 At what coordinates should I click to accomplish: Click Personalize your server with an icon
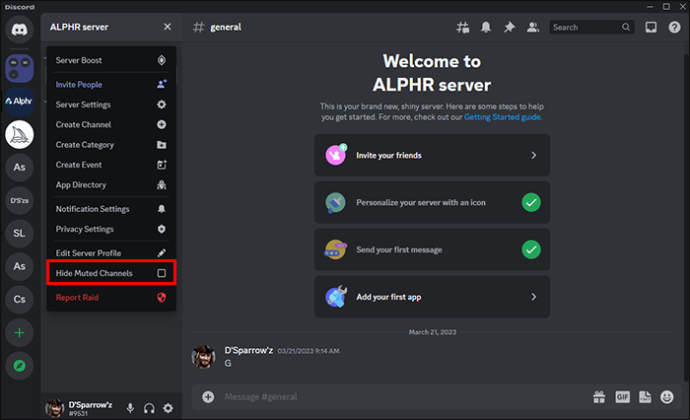[432, 203]
